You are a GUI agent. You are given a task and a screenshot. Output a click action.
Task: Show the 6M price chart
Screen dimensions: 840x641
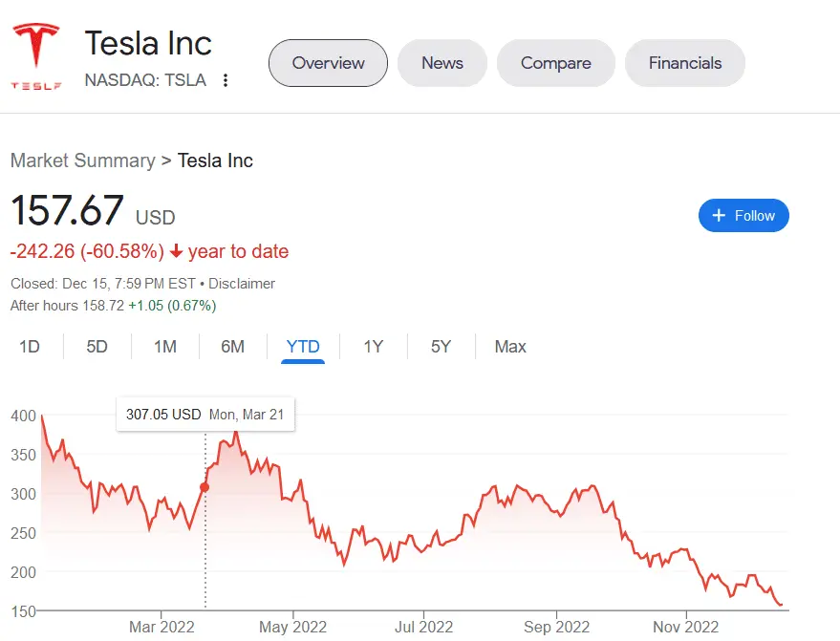233,347
